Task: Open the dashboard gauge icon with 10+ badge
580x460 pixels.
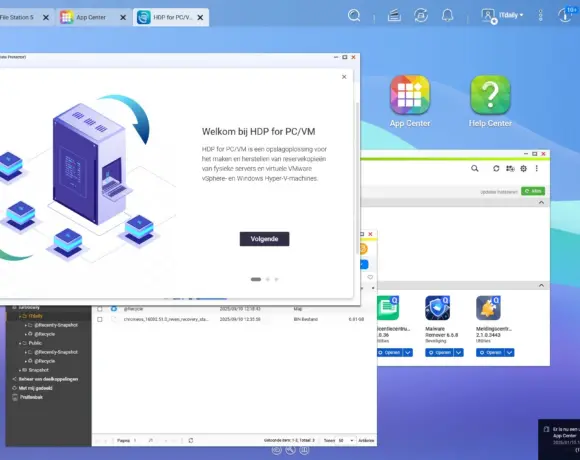Action: click(x=566, y=15)
